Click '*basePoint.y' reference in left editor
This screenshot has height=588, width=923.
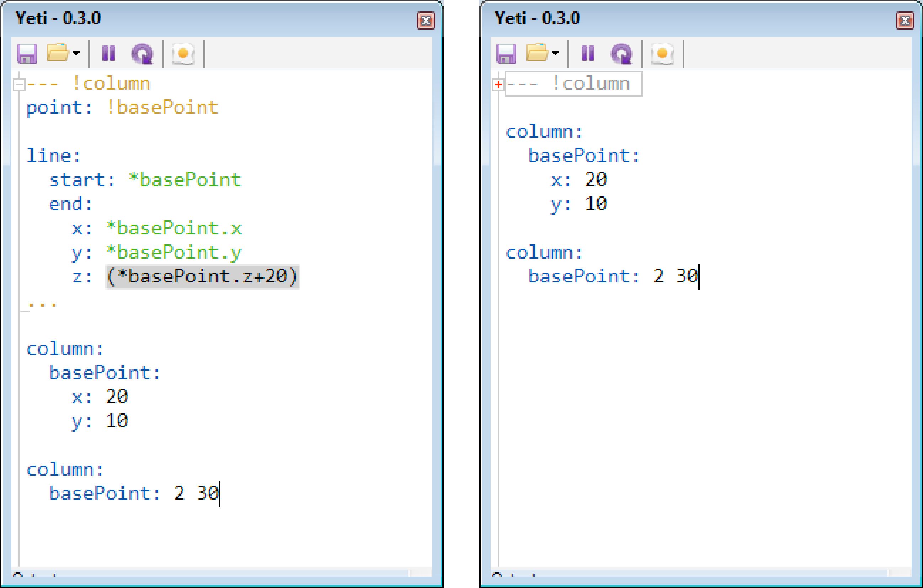pos(174,253)
